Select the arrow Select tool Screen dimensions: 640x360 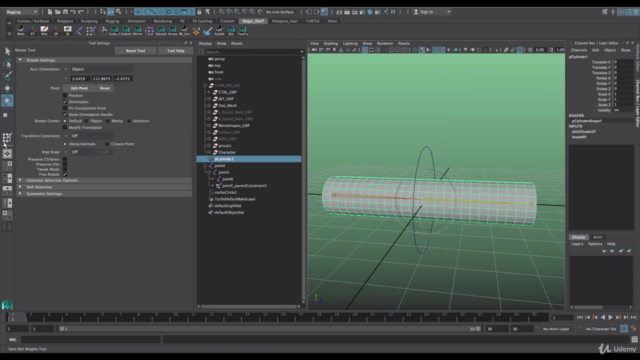(7, 51)
